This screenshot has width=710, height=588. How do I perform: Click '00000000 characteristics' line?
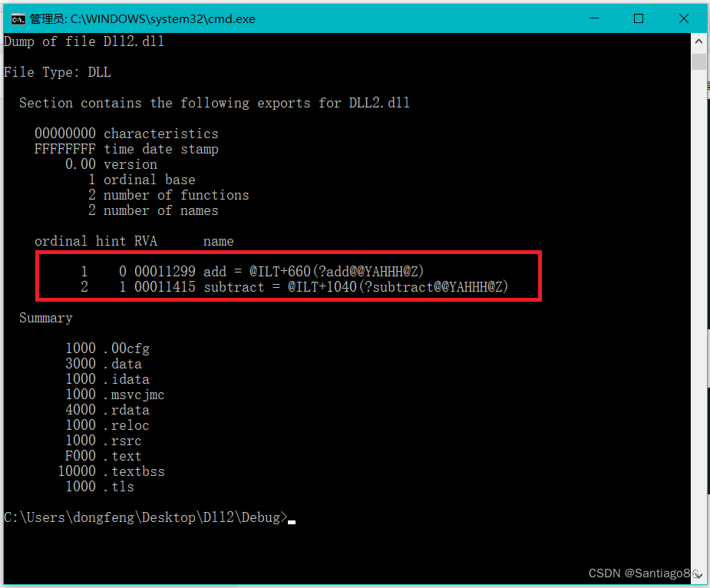(127, 134)
